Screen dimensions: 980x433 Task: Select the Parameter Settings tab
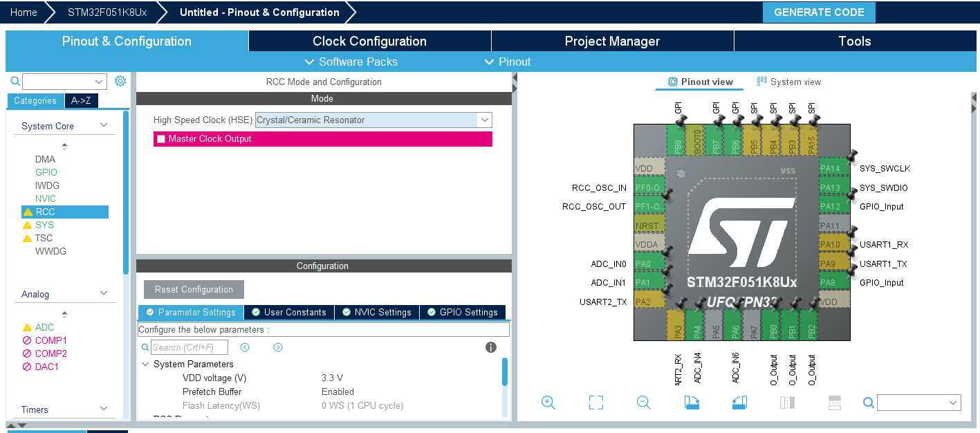pos(191,312)
